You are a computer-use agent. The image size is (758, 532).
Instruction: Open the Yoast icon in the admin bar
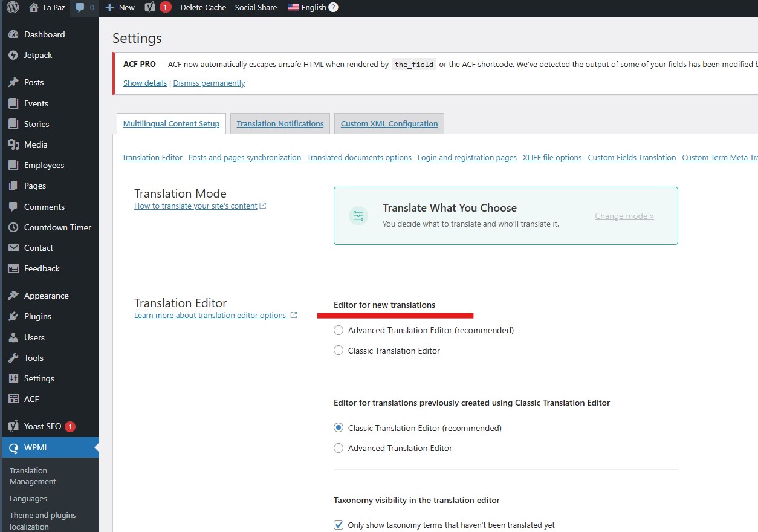[150, 8]
